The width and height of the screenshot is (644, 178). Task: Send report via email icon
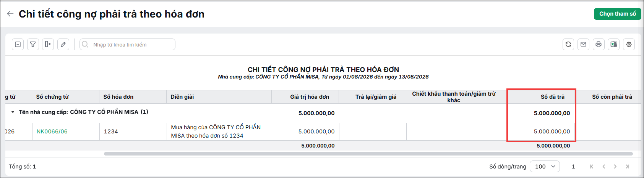point(583,45)
